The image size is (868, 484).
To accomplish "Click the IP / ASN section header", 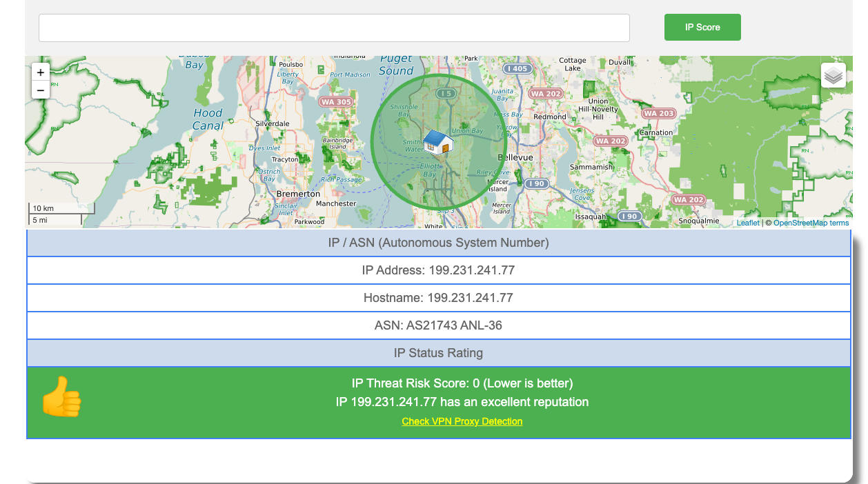I will click(439, 243).
